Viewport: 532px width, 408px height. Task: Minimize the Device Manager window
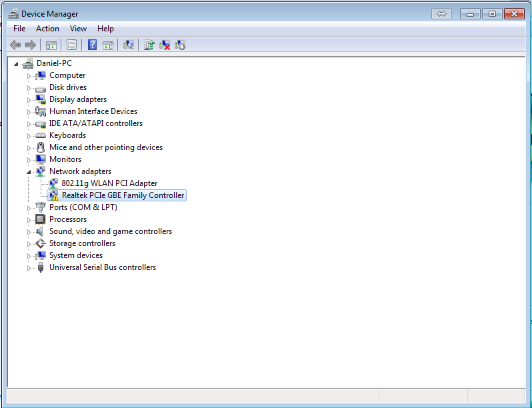470,13
